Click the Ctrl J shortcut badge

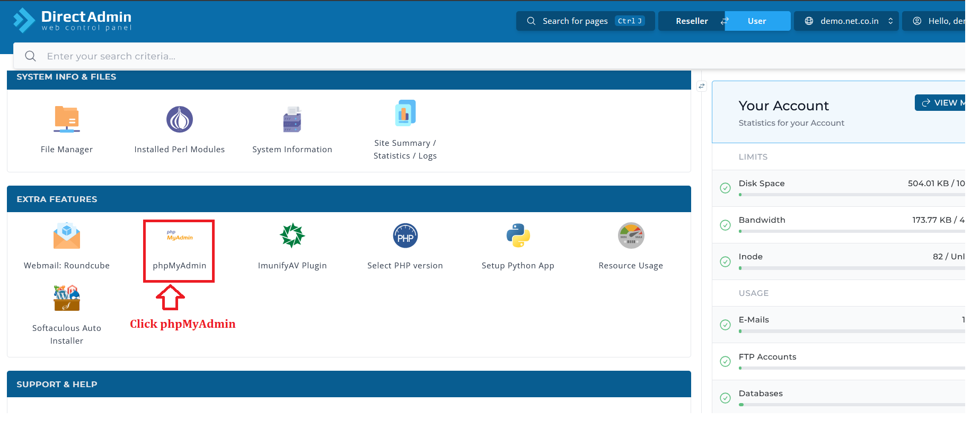tap(630, 21)
